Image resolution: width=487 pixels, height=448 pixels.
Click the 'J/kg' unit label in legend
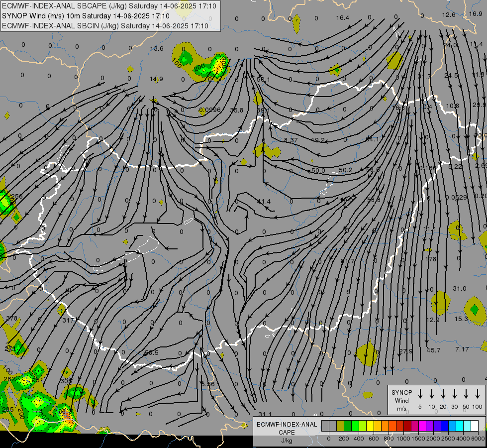tap(287, 441)
